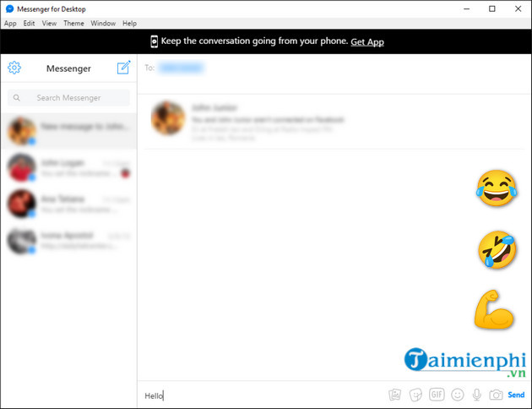This screenshot has height=409, width=532.
Task: Open the Edit menu
Action: pos(30,24)
